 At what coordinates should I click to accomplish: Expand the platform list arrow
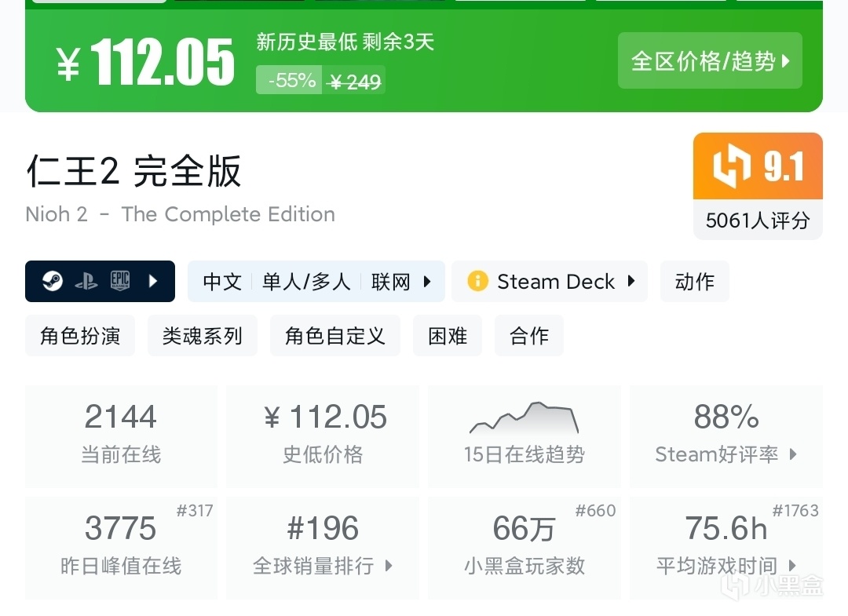coord(154,281)
